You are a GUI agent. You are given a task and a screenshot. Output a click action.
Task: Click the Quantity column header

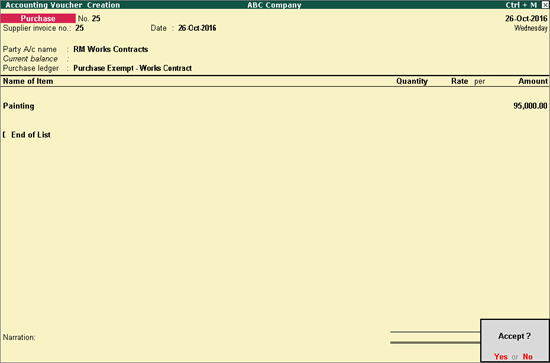(412, 81)
